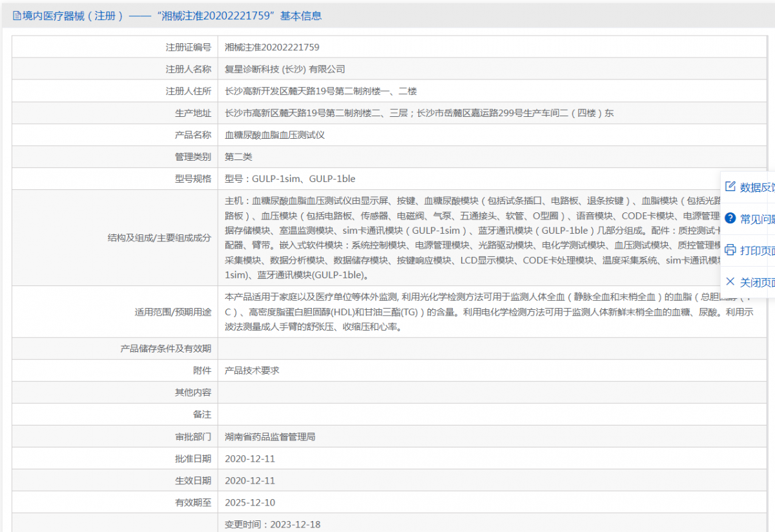Click the 有效期至 label
This screenshot has width=775, height=532.
coord(193,503)
